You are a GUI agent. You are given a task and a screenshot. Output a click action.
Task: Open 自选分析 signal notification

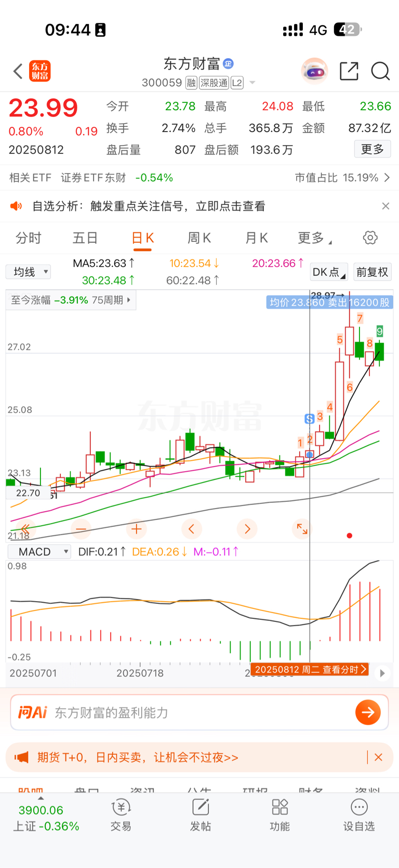pos(149,206)
